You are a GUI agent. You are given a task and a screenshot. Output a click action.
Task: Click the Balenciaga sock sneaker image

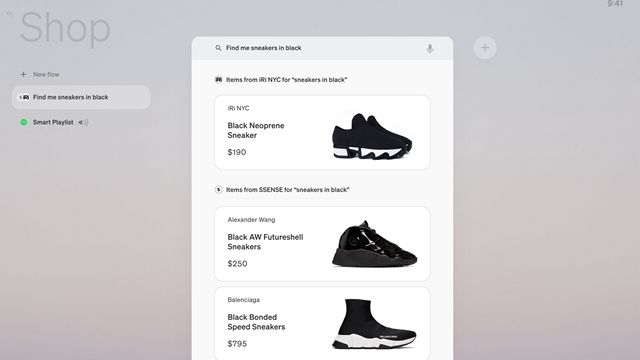click(x=374, y=324)
